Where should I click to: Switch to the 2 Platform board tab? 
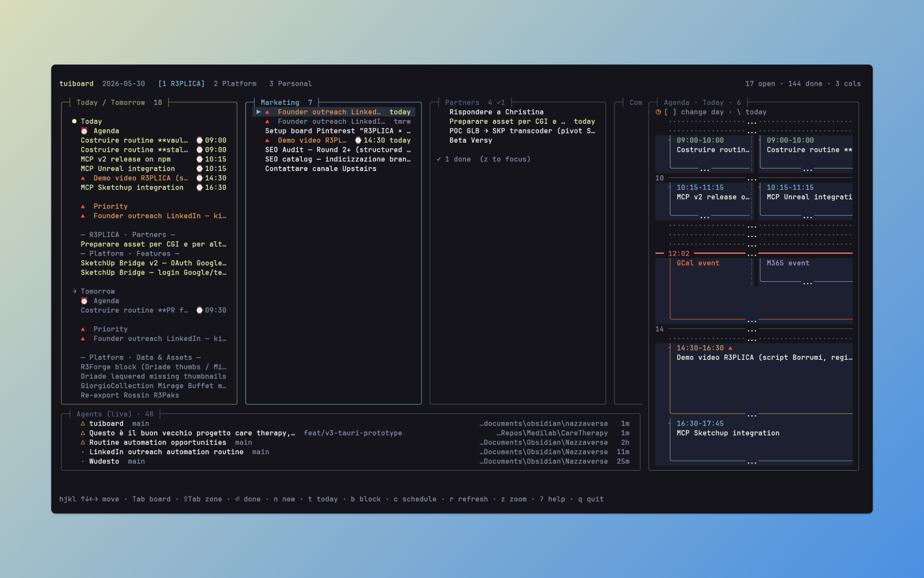[235, 84]
